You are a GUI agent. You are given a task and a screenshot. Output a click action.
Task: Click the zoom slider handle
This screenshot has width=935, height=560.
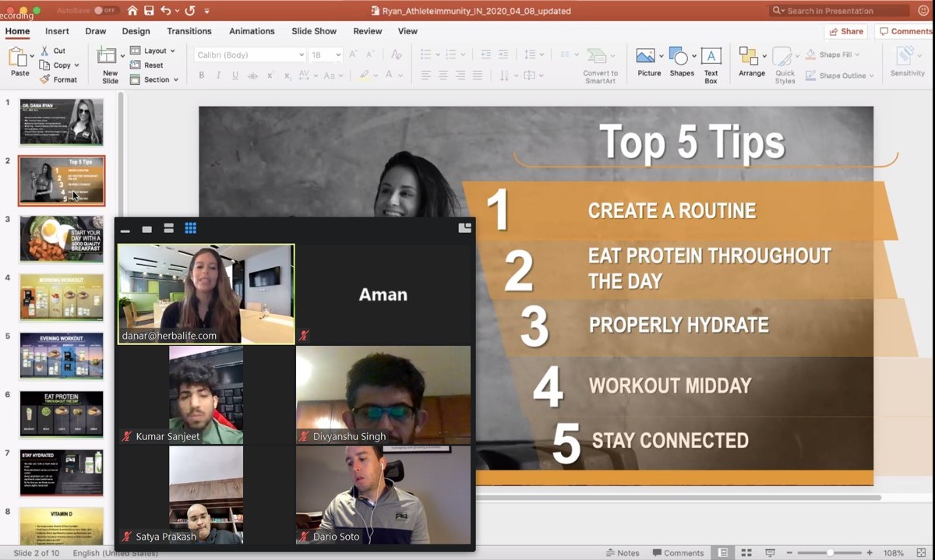coord(831,553)
